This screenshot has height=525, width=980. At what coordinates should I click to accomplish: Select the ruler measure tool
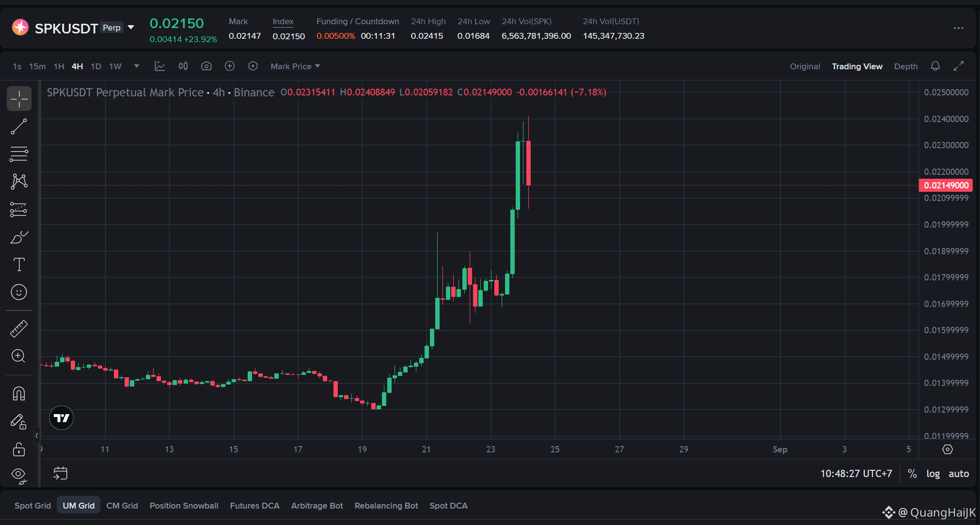tap(19, 329)
